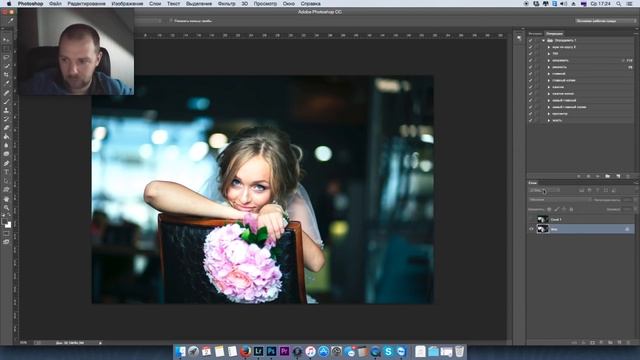Select the Move tool
The height and width of the screenshot is (360, 640).
click(6, 40)
